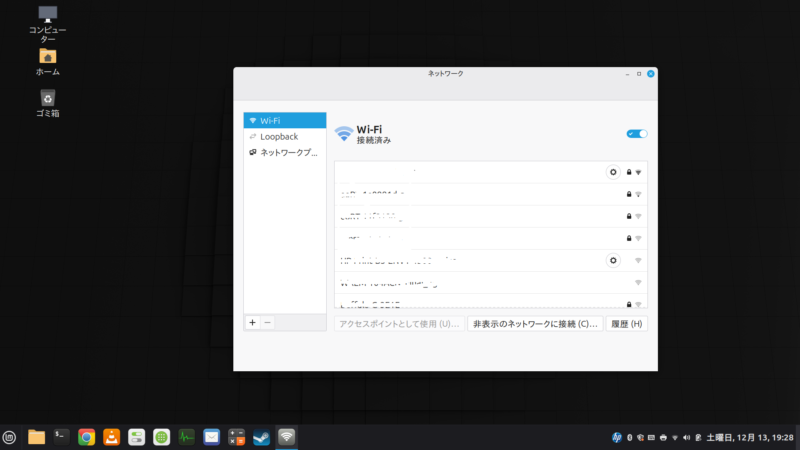
Task: Launch Google Chrome from the taskbar
Action: 87,437
